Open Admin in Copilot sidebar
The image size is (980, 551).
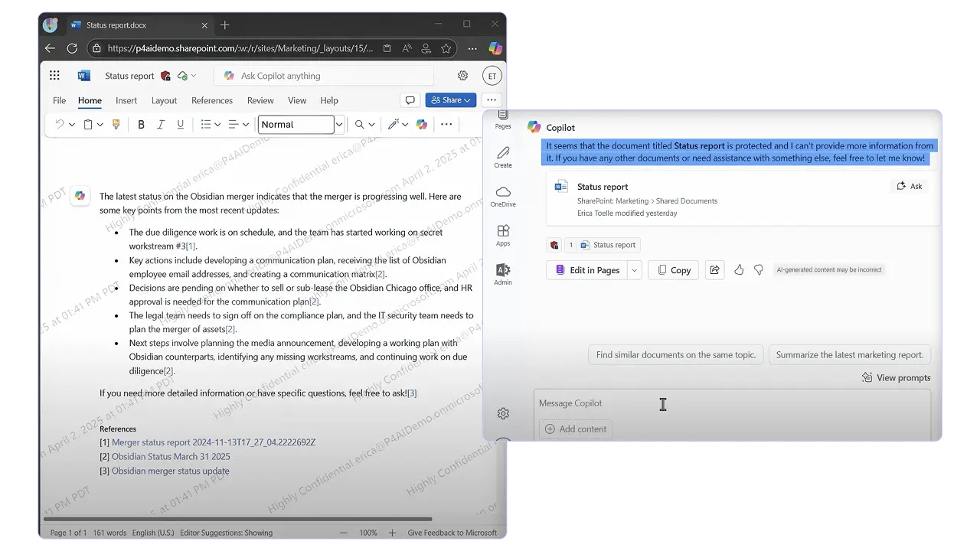[503, 275]
